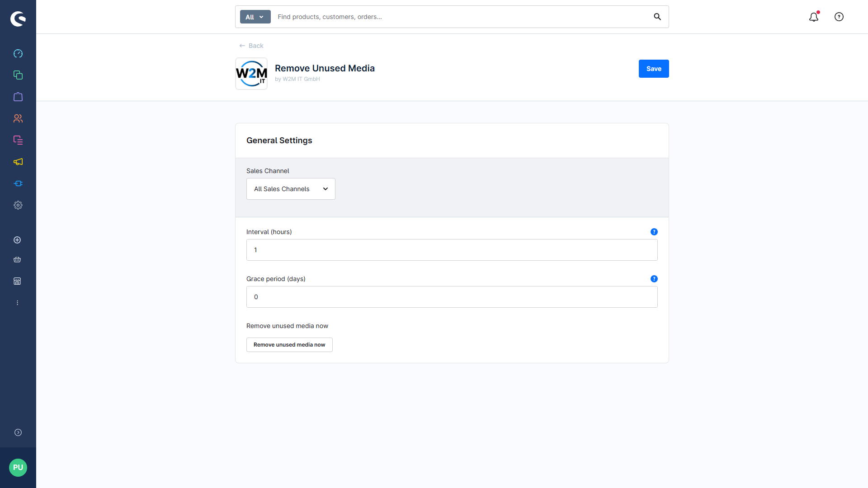The image size is (868, 488).
Task: Open the Settings gear icon
Action: click(x=18, y=205)
